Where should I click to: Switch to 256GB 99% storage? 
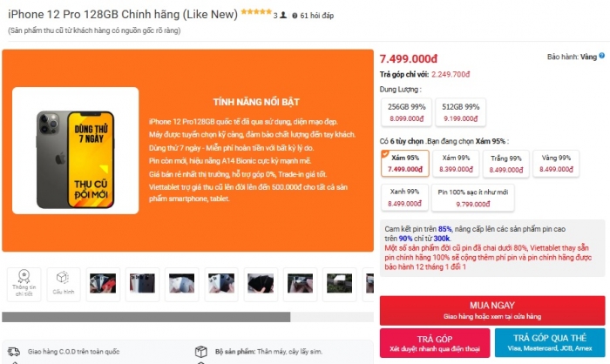(407, 112)
